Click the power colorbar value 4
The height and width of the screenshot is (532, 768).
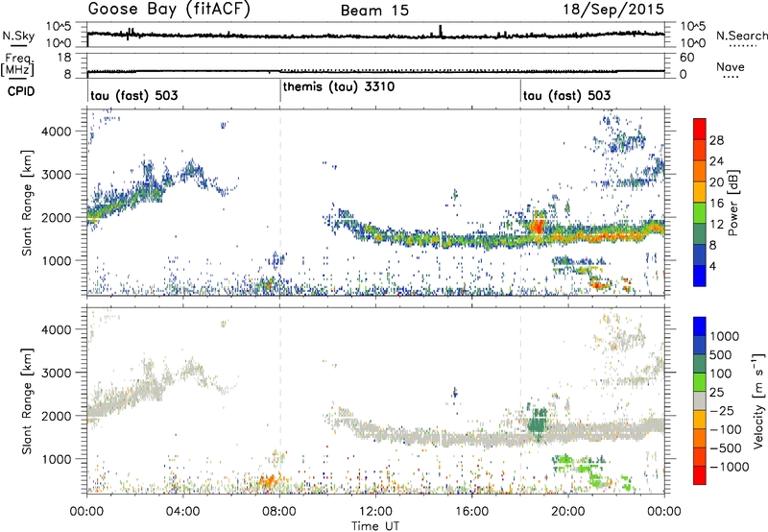pyautogui.click(x=713, y=266)
